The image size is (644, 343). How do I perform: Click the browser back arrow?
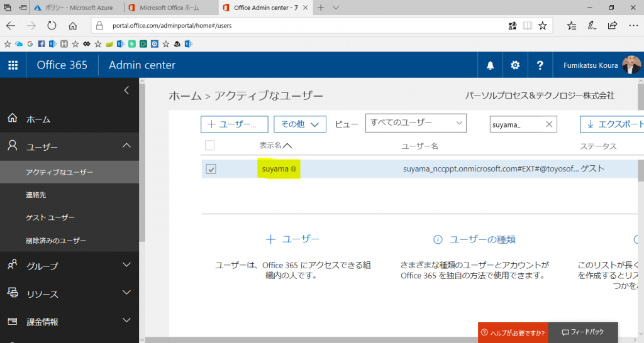click(11, 25)
